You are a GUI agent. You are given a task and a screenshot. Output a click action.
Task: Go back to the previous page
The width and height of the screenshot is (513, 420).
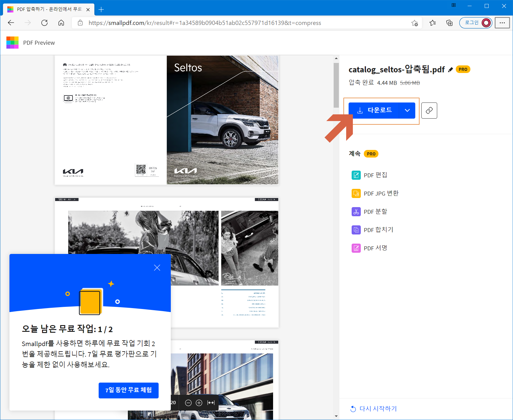click(x=11, y=23)
